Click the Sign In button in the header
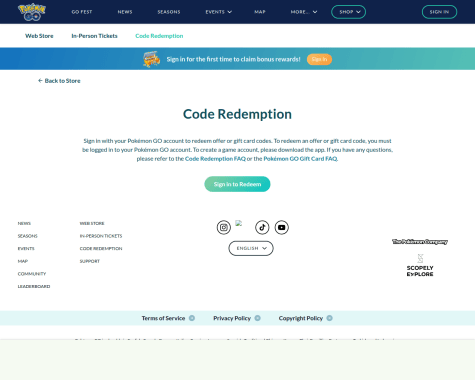475x380 pixels. coord(439,12)
